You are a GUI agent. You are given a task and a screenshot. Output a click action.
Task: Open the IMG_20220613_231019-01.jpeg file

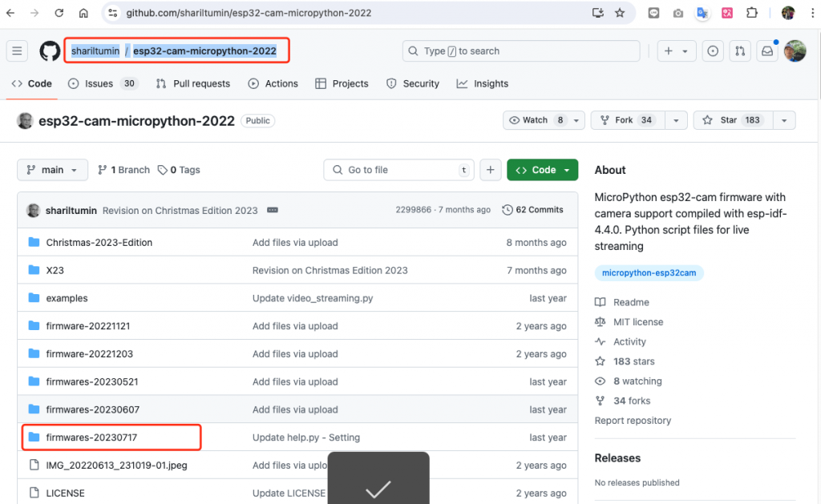116,465
